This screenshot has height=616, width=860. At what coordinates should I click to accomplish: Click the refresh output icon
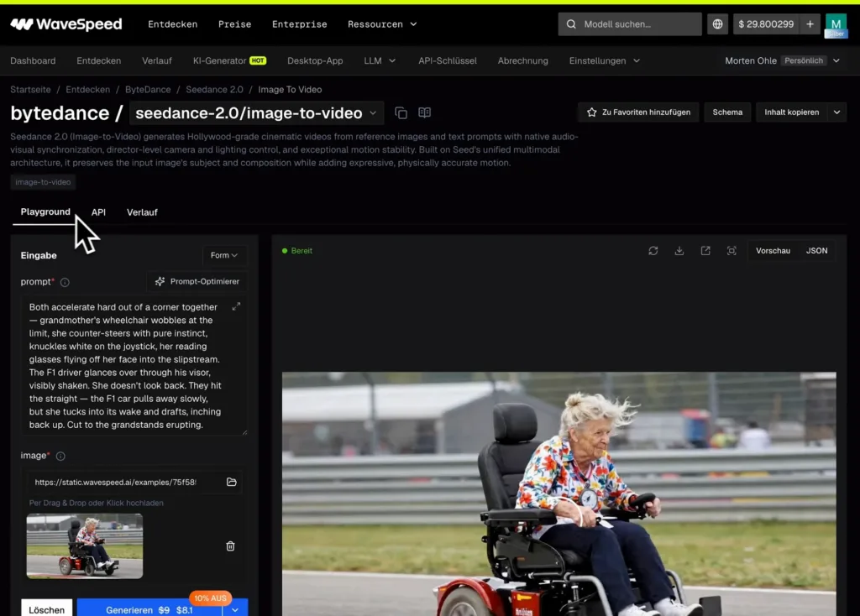click(x=653, y=250)
